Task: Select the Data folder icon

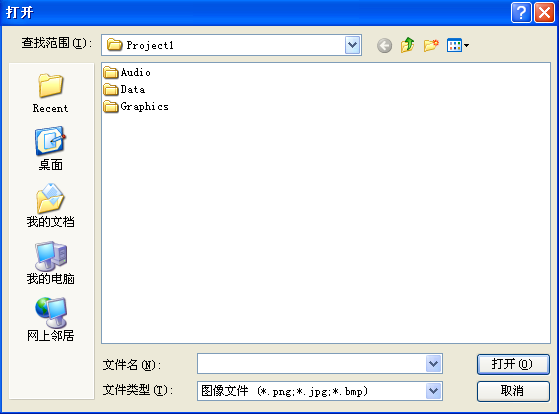Action: point(111,90)
